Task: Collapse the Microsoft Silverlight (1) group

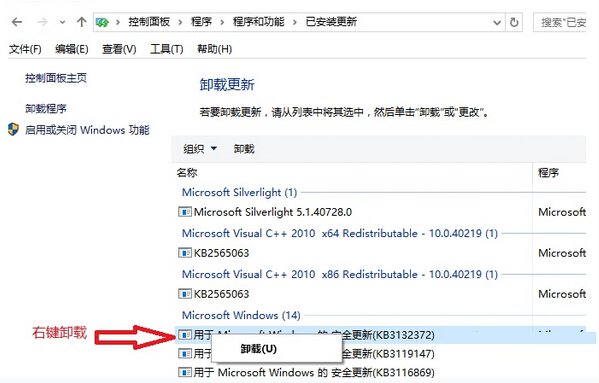Action: (240, 192)
